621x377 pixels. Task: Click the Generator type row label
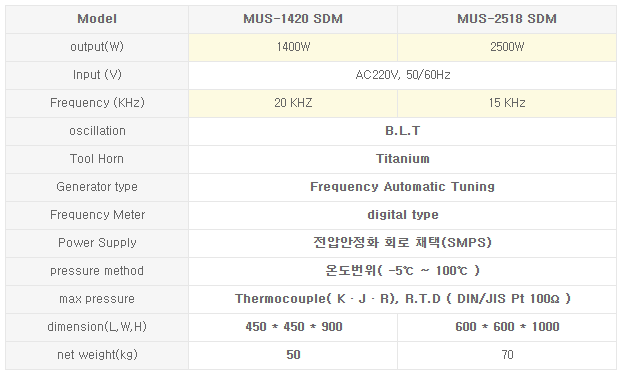click(97, 187)
